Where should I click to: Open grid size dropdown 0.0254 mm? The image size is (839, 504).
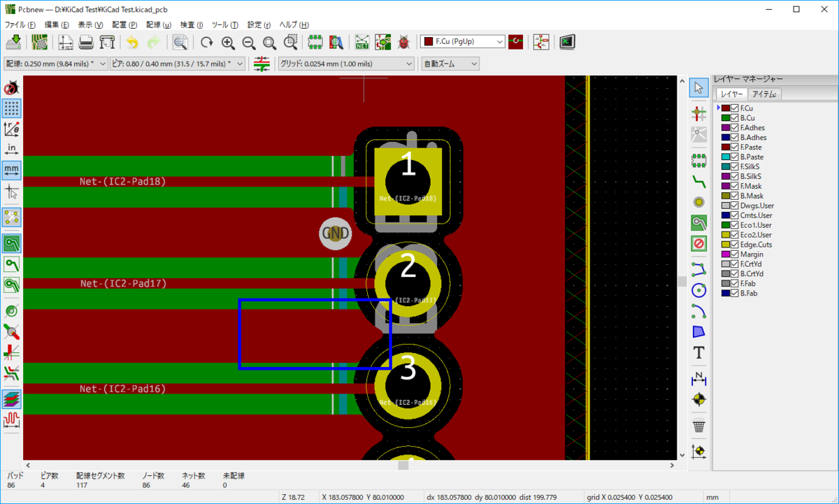tap(347, 64)
